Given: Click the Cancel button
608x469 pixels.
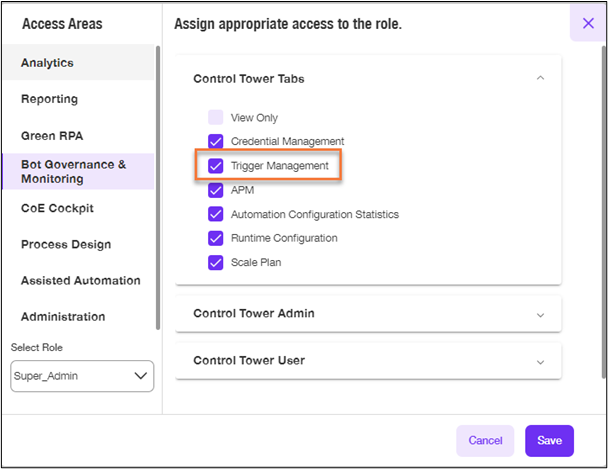Looking at the screenshot, I should (485, 440).
